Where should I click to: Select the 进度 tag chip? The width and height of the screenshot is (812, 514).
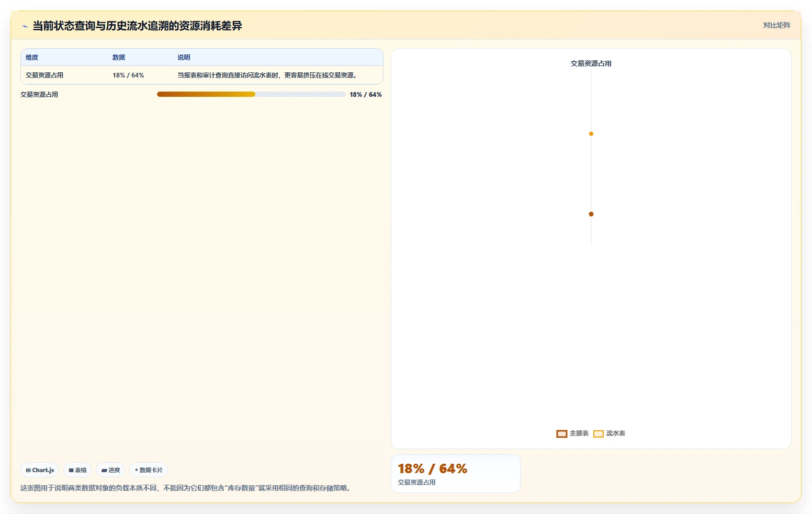110,470
